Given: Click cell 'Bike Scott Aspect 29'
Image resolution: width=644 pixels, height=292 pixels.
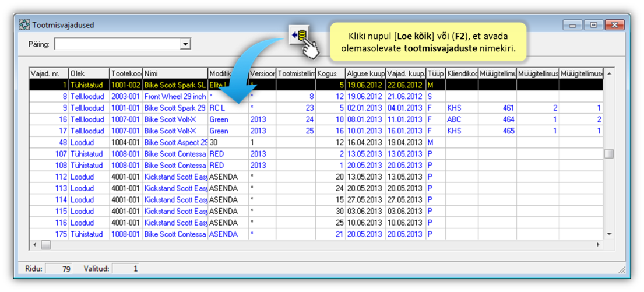Looking at the screenshot, I should click(175, 143).
